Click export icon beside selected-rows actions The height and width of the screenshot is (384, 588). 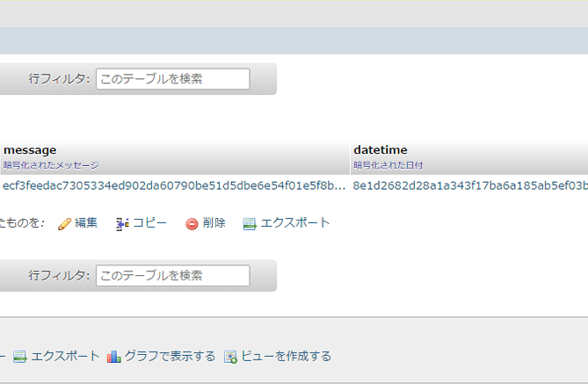click(250, 224)
